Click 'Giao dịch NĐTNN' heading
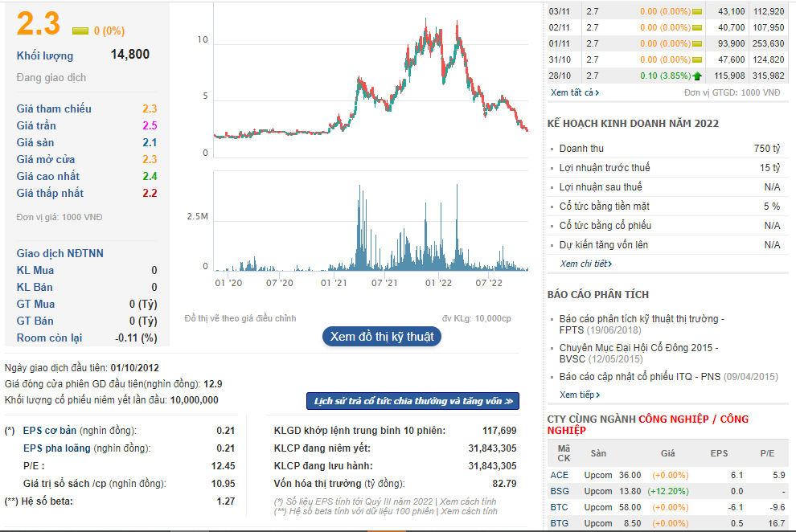This screenshot has height=532, width=796. pos(60,254)
